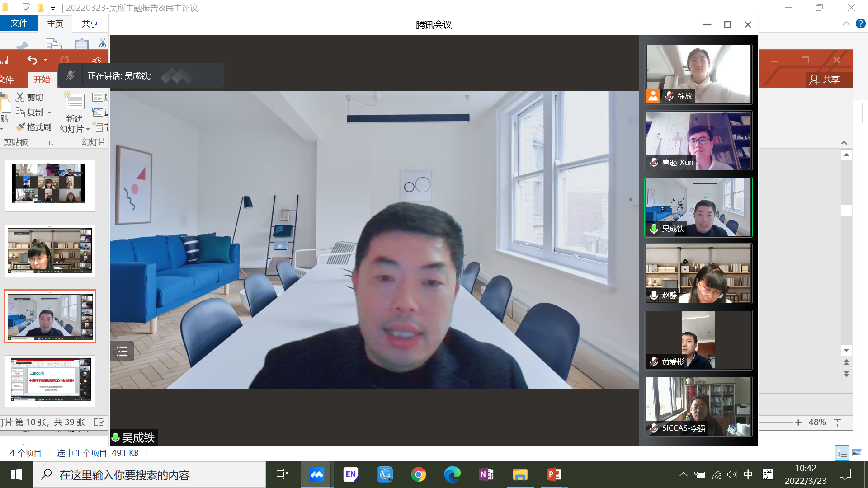This screenshot has height=488, width=868.
Task: Click the zoom-in plus on zoom slider
Action: point(798,422)
